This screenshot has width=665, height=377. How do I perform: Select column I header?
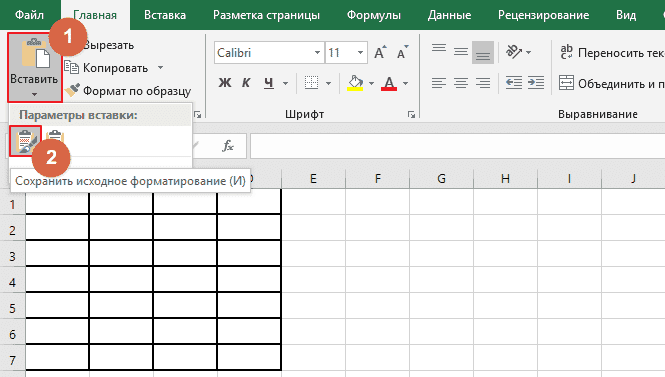tap(570, 179)
